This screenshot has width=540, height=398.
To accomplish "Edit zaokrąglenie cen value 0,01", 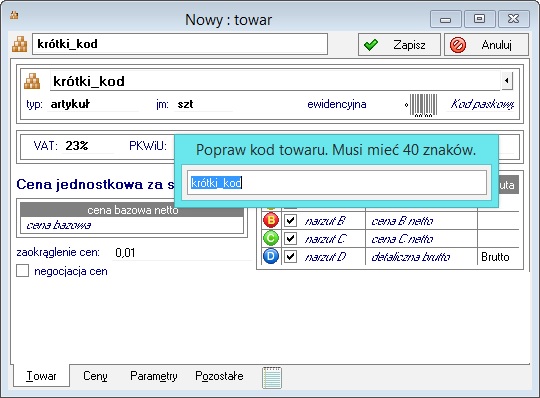I will (125, 253).
